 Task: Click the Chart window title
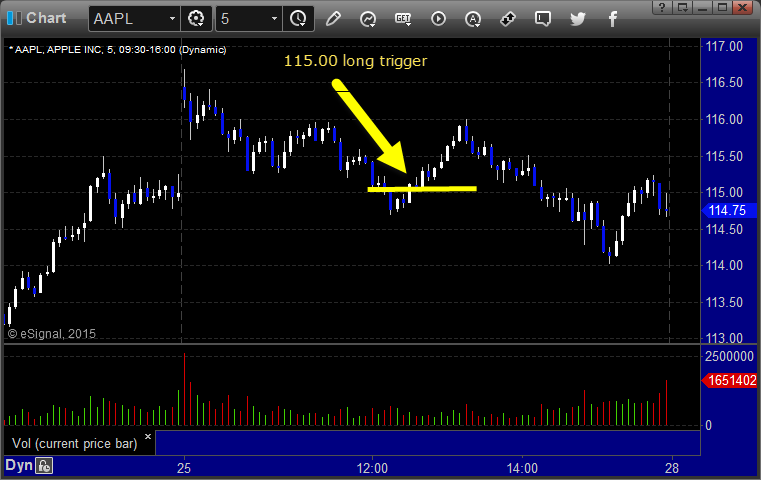[46, 18]
